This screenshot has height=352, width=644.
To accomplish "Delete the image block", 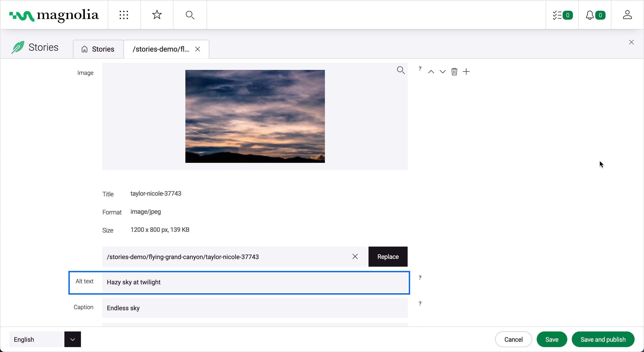I will click(x=454, y=72).
